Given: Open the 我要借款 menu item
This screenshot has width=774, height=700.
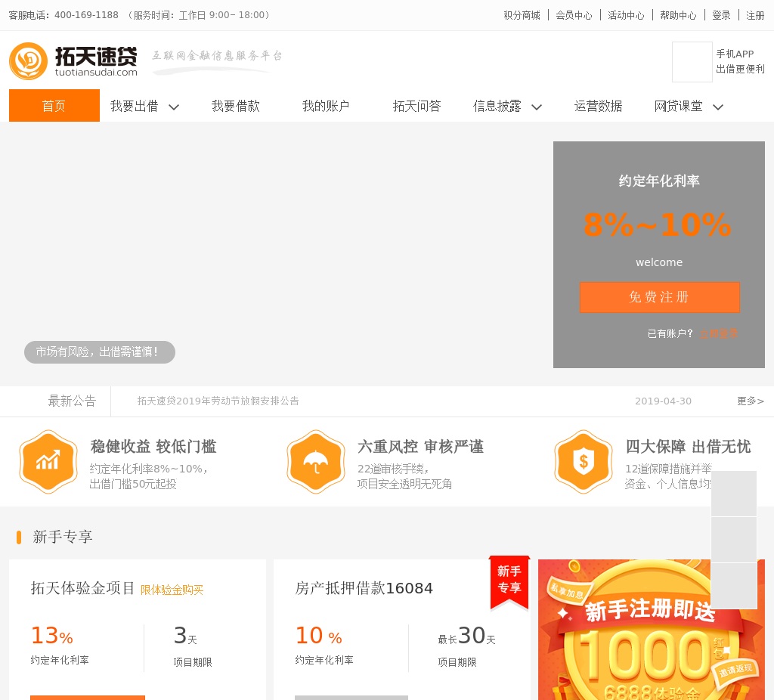Looking at the screenshot, I should click(235, 106).
